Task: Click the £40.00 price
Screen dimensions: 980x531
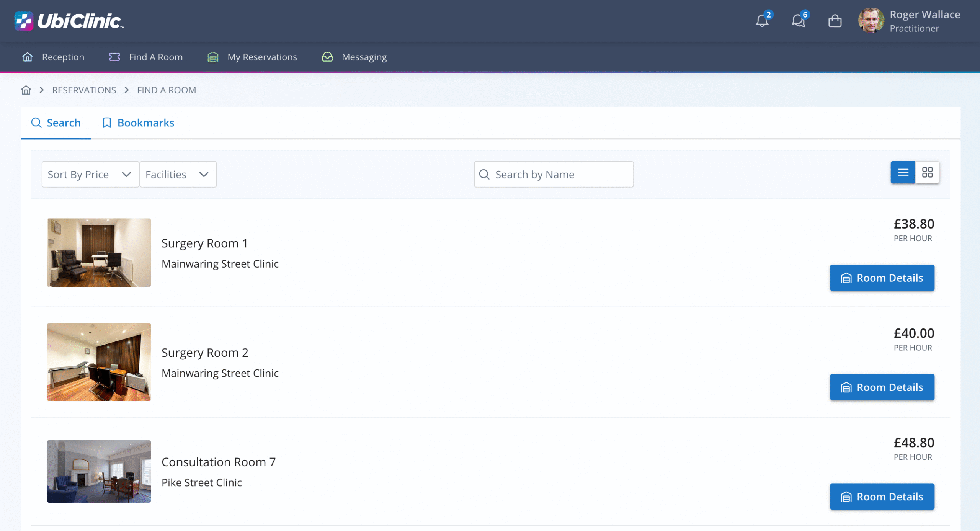Action: tap(914, 333)
